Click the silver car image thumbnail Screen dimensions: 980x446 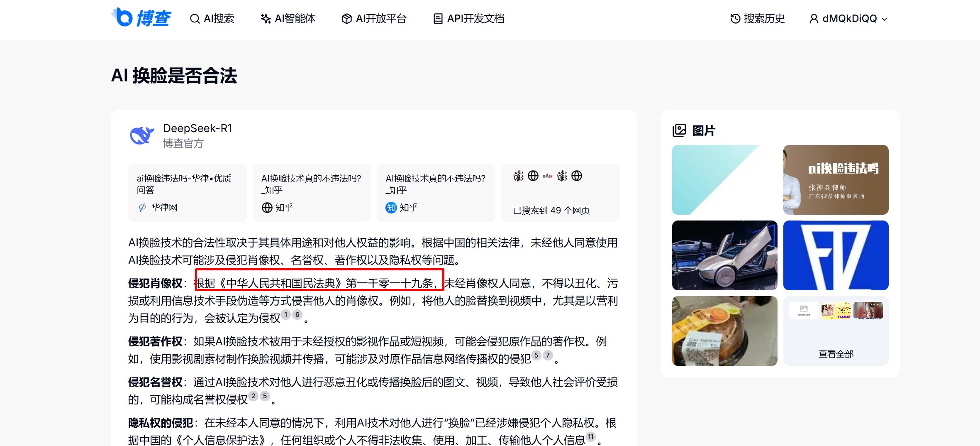coord(724,255)
